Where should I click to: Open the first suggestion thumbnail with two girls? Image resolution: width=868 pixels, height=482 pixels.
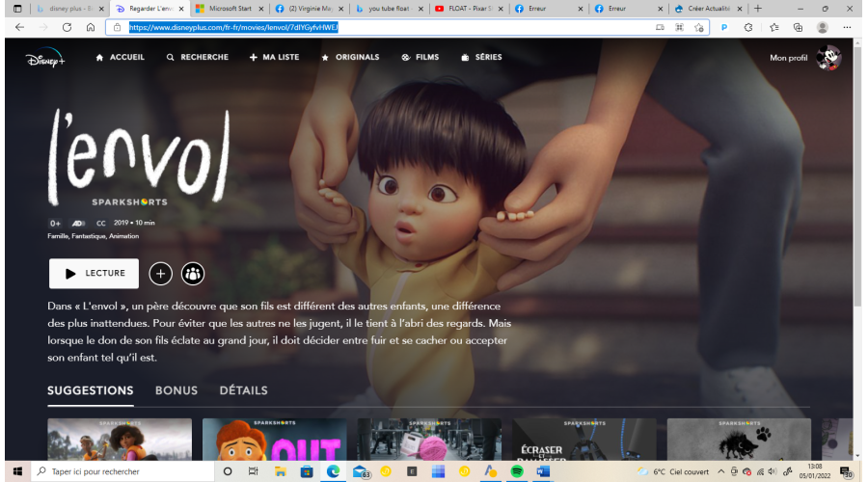pos(120,440)
